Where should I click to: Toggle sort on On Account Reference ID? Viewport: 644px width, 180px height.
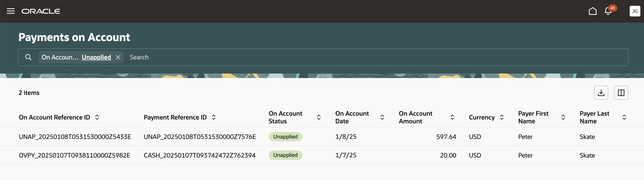click(97, 117)
